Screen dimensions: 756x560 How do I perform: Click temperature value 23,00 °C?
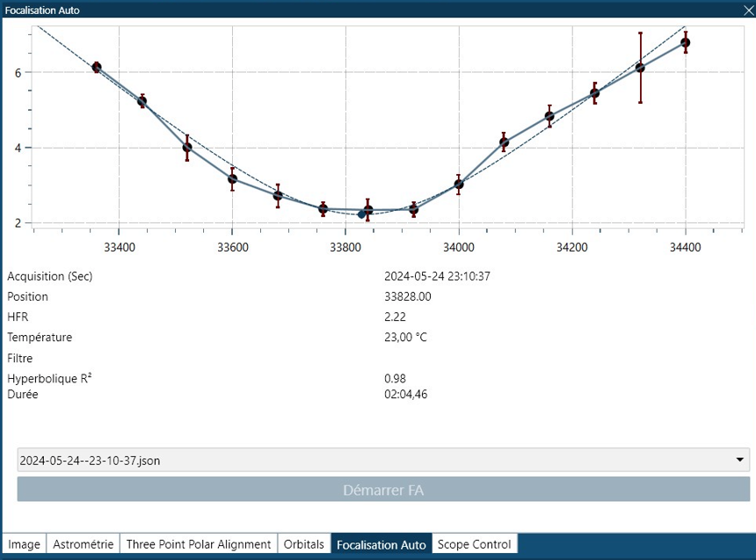pos(405,338)
